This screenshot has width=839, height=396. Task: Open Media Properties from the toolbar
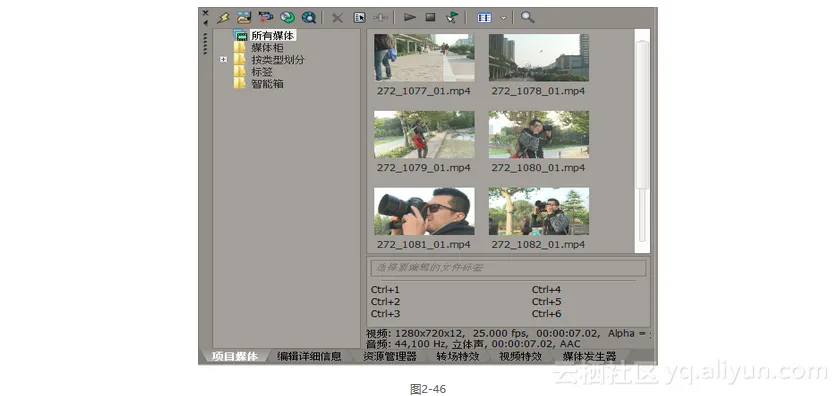pos(360,18)
